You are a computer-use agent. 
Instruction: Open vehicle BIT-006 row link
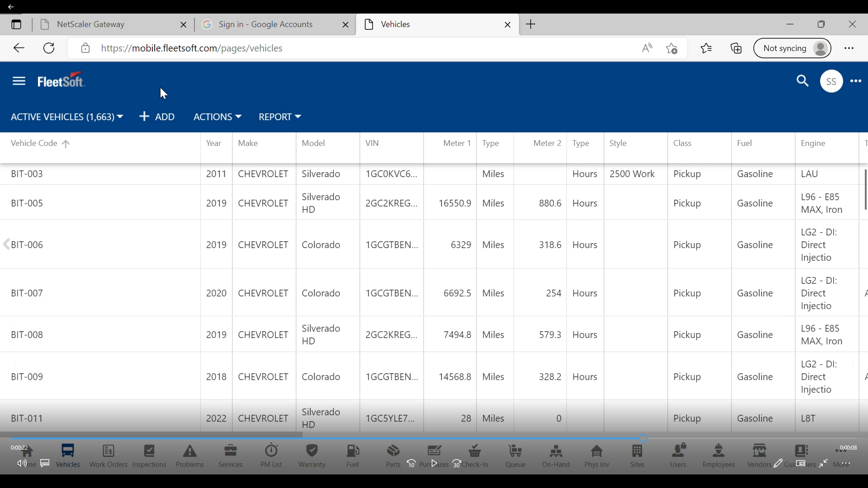28,245
